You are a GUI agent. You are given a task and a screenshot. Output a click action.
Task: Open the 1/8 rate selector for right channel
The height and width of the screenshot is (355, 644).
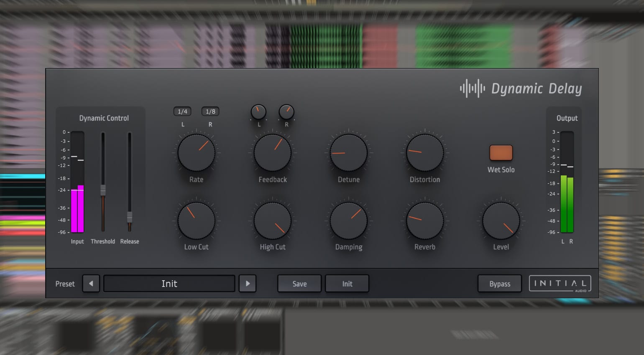click(x=210, y=111)
